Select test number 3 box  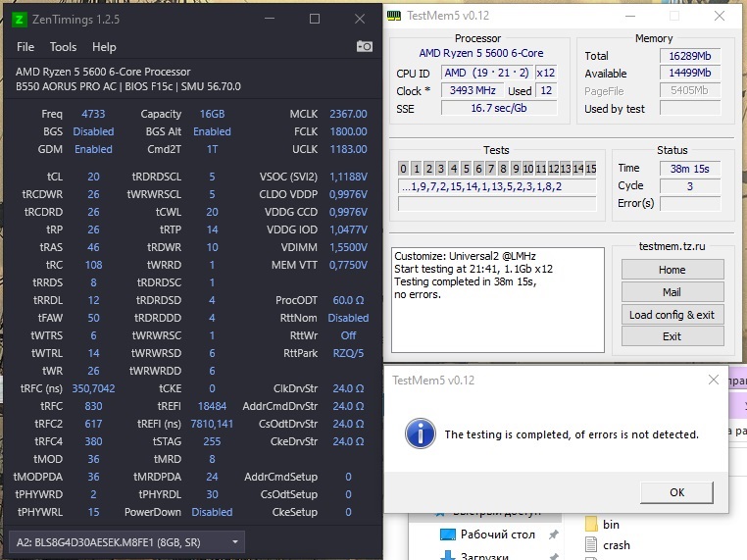click(x=441, y=169)
